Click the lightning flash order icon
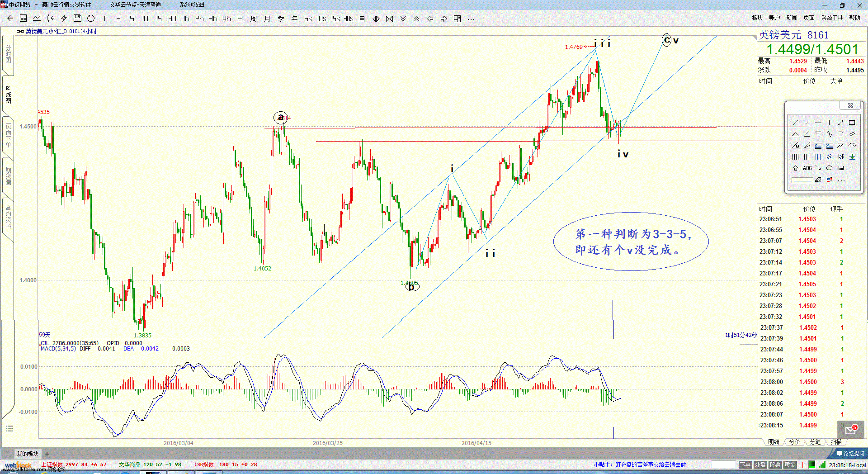The image size is (868, 474). (x=64, y=19)
